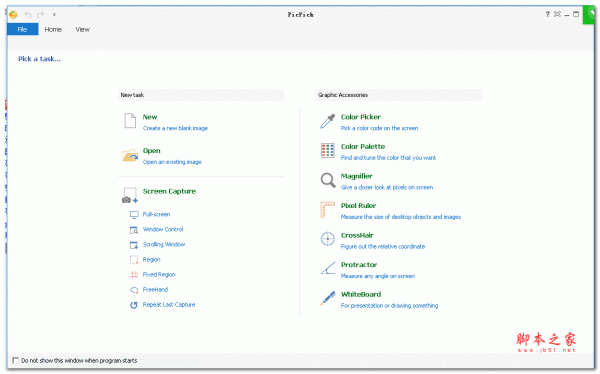Click the Window Control capture icon
This screenshot has height=374, width=600.
click(x=134, y=230)
